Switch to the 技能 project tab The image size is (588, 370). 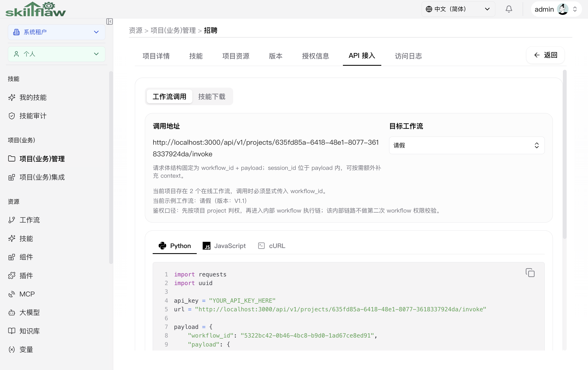pyautogui.click(x=196, y=56)
